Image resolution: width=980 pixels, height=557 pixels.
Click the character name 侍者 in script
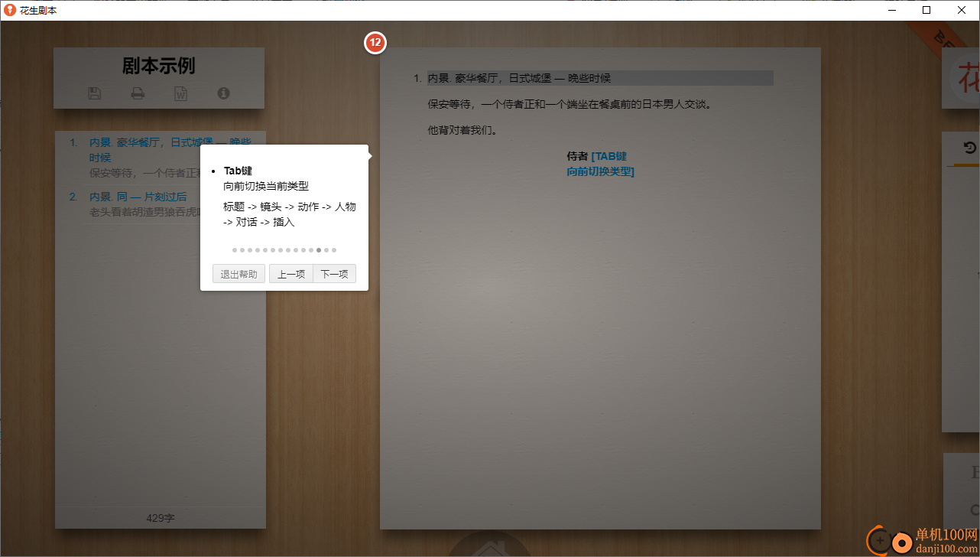[x=577, y=156]
